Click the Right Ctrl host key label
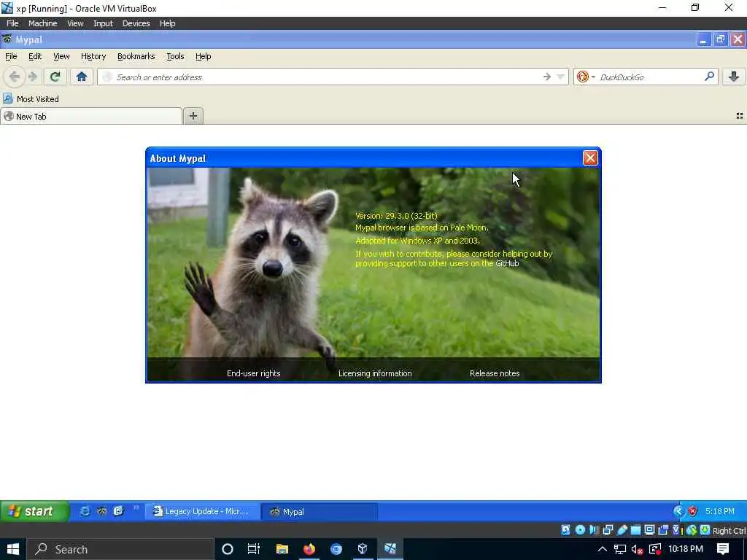Screen dimensions: 747x560 click(729, 531)
